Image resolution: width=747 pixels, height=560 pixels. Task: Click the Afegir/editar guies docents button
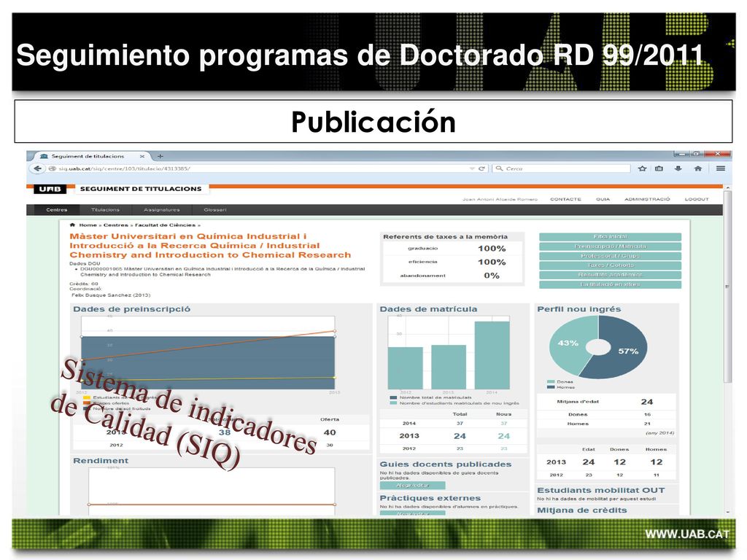pyautogui.click(x=413, y=485)
